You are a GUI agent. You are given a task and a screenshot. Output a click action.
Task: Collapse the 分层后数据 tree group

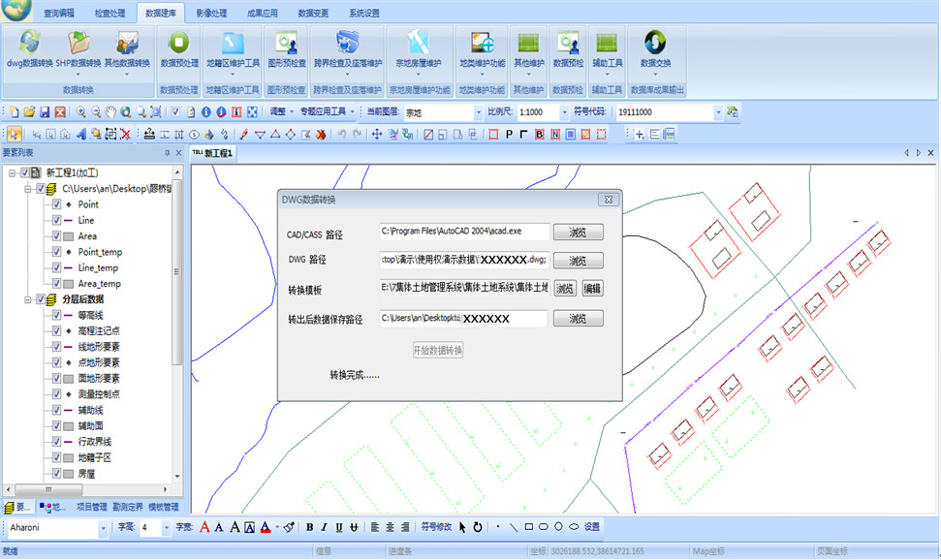26,299
